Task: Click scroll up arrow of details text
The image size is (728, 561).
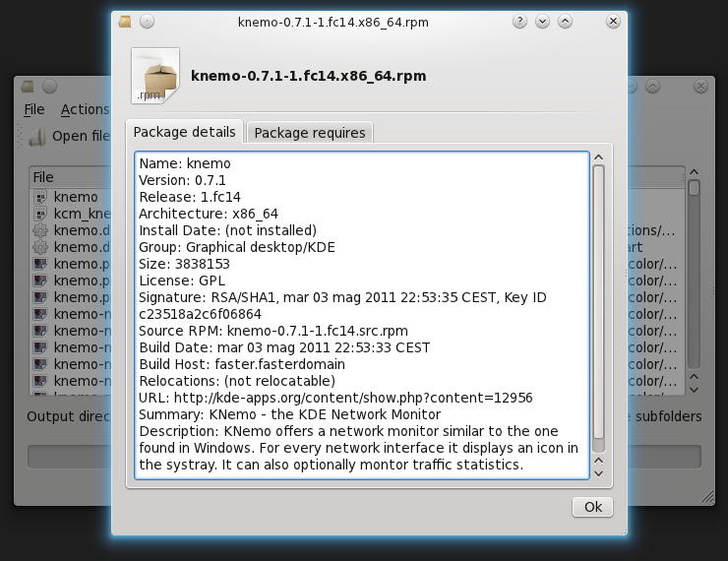Action: pyautogui.click(x=599, y=157)
